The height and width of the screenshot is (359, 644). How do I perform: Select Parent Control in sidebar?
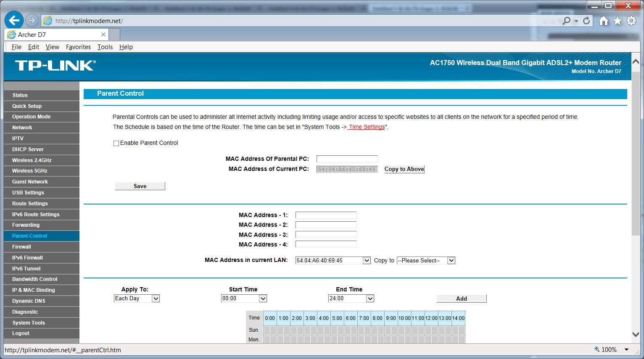[x=41, y=236]
